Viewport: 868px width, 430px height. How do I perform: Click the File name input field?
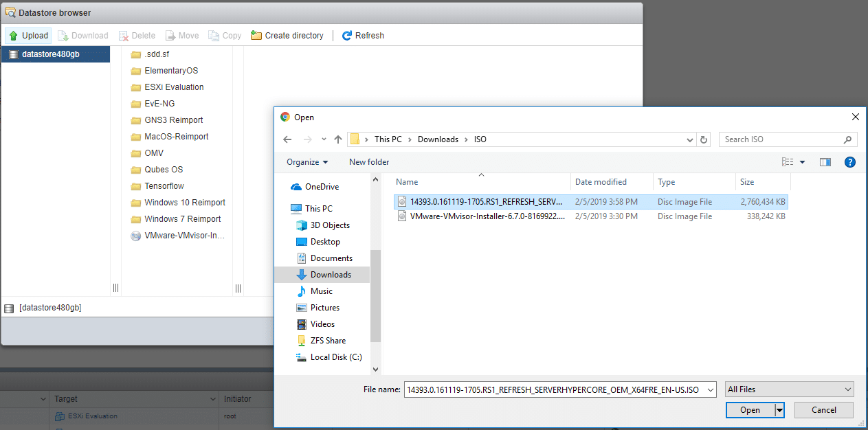554,389
